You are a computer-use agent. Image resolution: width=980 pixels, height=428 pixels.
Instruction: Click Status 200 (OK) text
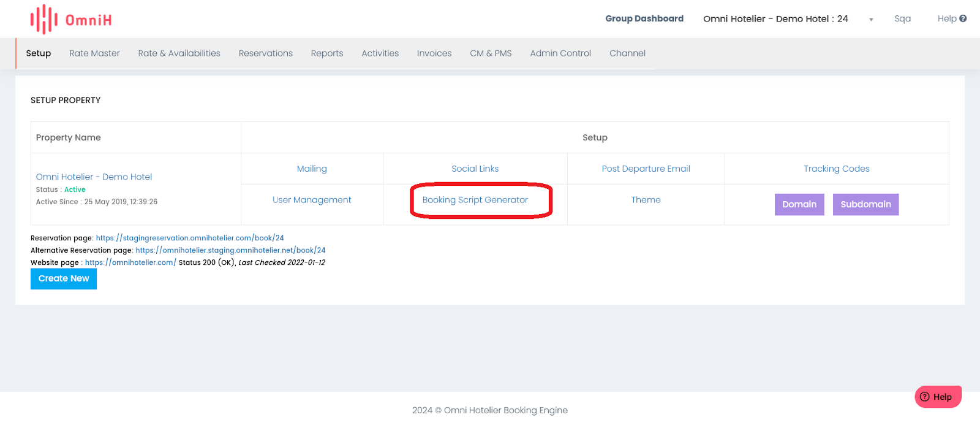(207, 262)
